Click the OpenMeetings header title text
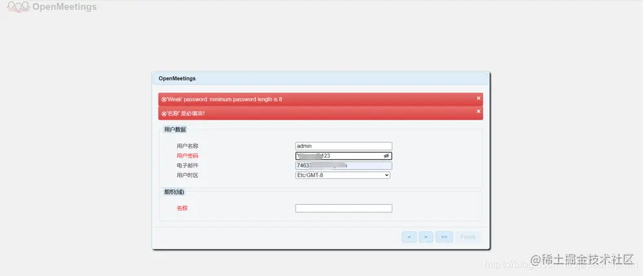This screenshot has height=276, width=644. pos(65,7)
